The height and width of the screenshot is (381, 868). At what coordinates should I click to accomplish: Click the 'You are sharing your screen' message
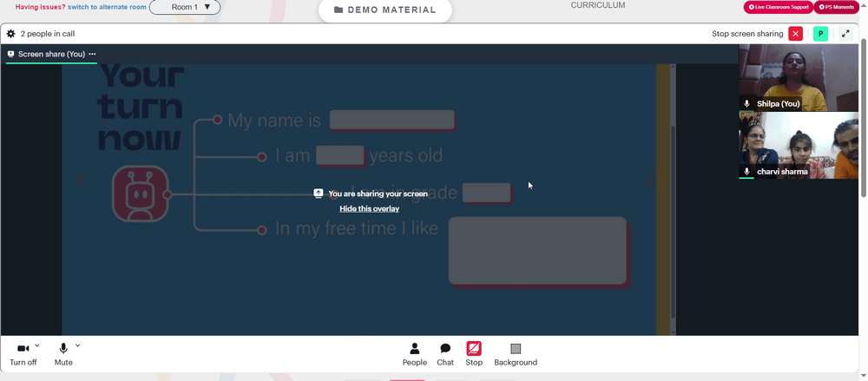[x=378, y=194]
